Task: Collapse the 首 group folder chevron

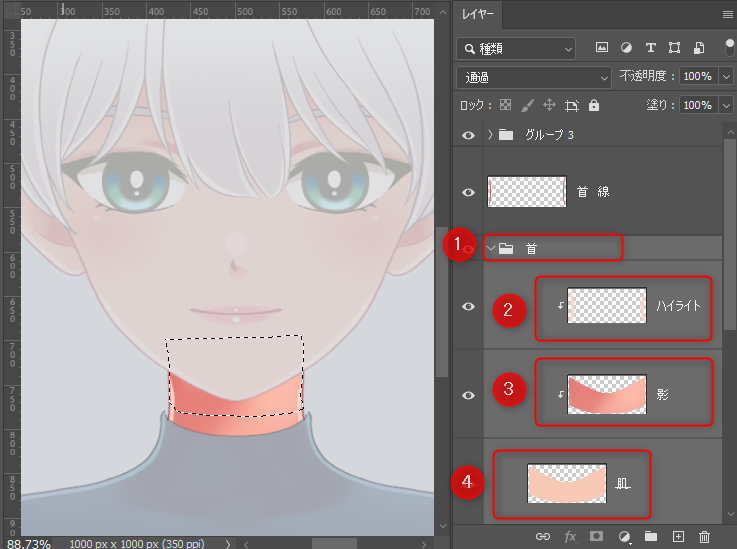Action: point(490,248)
